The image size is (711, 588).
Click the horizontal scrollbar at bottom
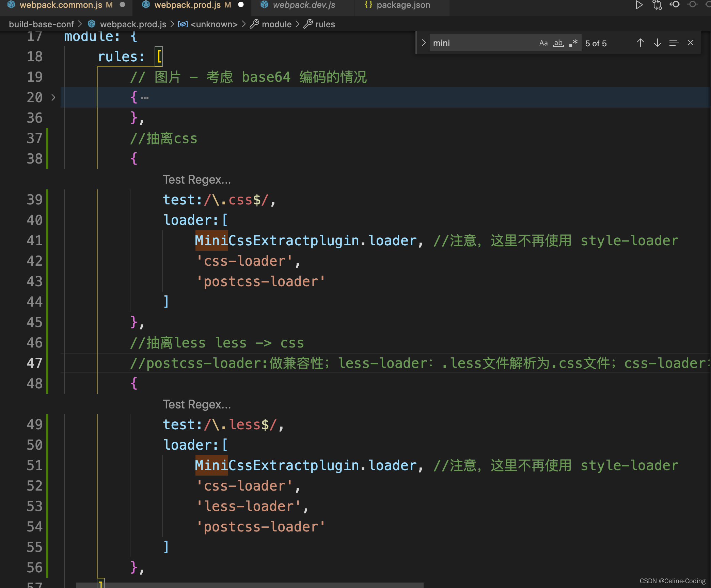(250, 585)
